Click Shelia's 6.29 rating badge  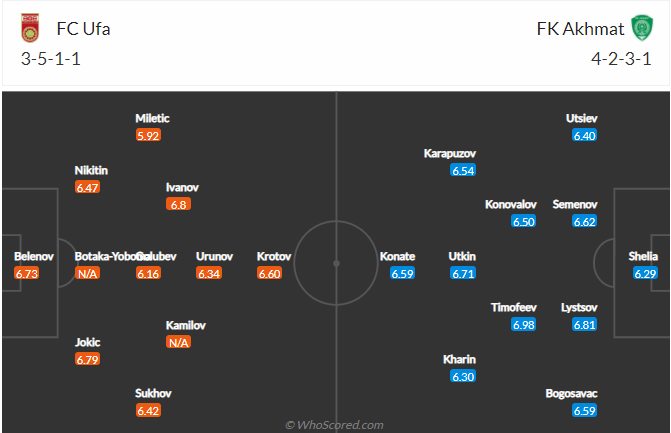click(645, 273)
